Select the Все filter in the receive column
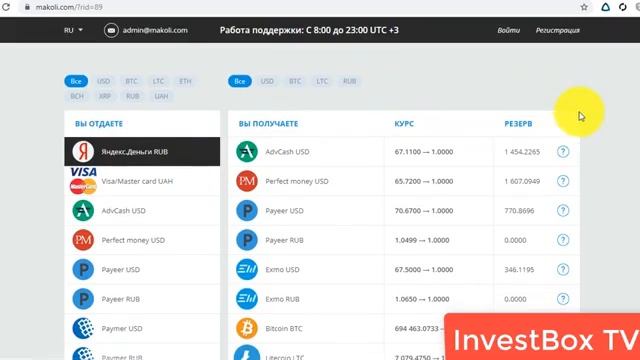This screenshot has height=360, width=640. 240,81
